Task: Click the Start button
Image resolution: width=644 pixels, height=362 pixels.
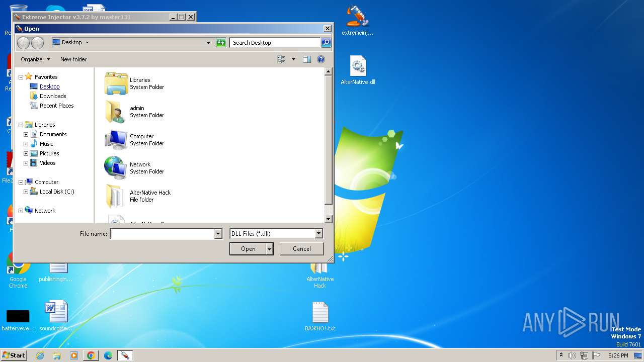Action: click(14, 355)
